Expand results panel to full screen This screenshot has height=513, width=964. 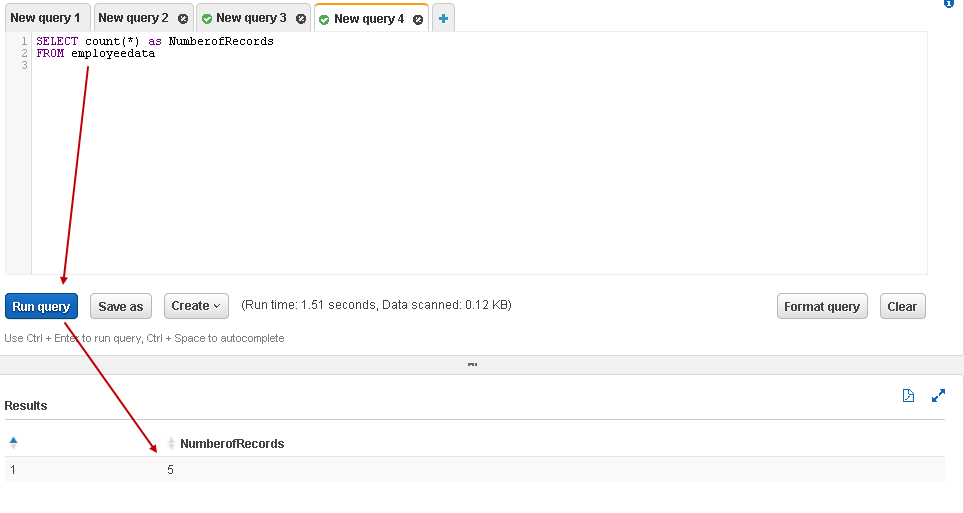click(x=938, y=396)
